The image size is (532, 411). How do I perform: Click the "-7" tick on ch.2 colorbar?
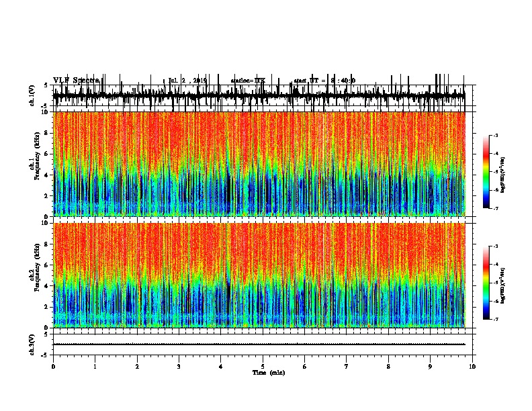coord(496,319)
